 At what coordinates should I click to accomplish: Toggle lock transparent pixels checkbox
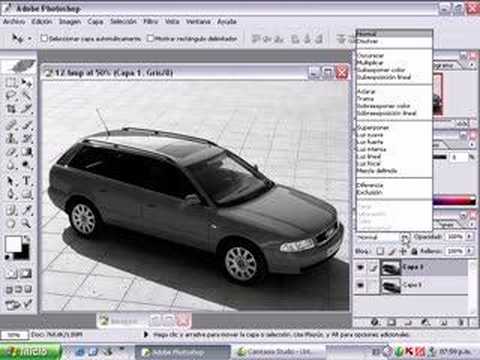click(381, 251)
